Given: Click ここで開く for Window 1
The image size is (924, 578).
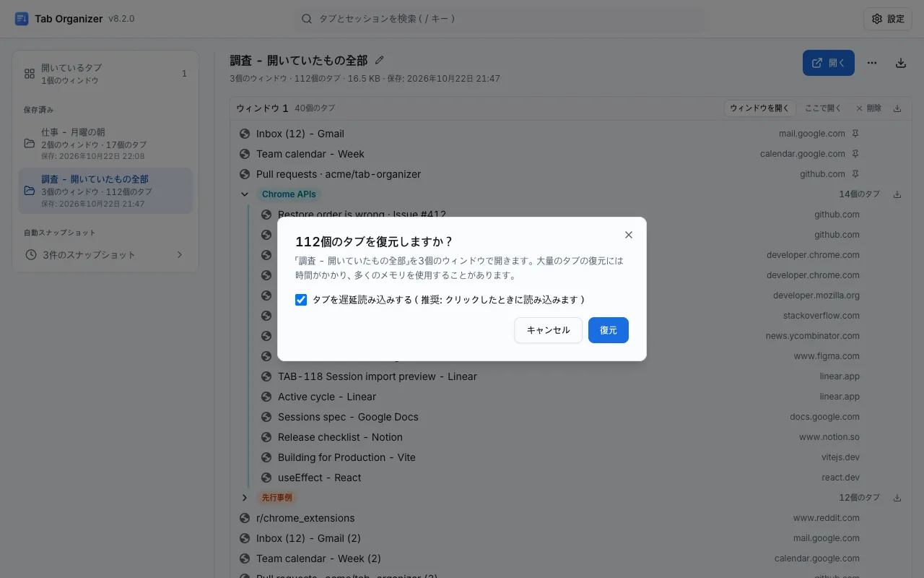Looking at the screenshot, I should [x=824, y=108].
